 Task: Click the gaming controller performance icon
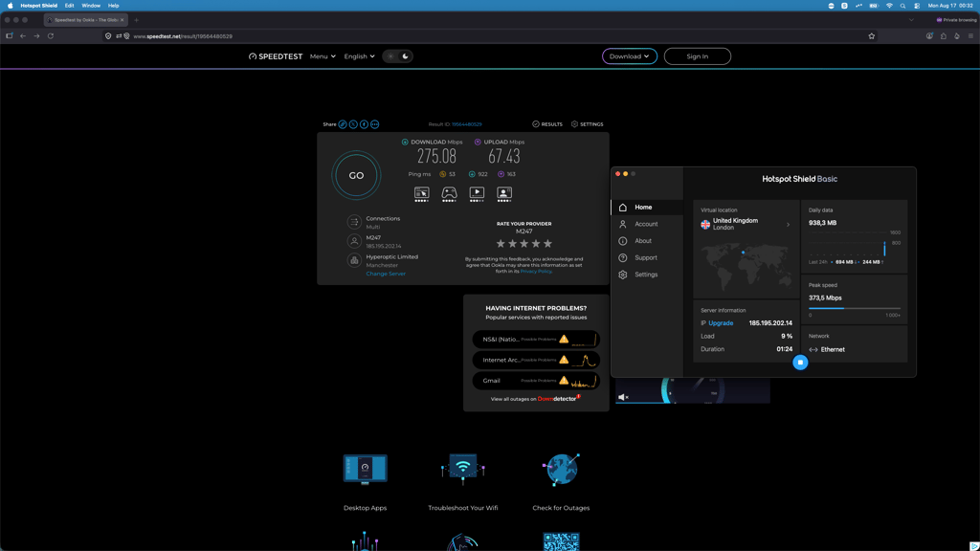coord(450,193)
